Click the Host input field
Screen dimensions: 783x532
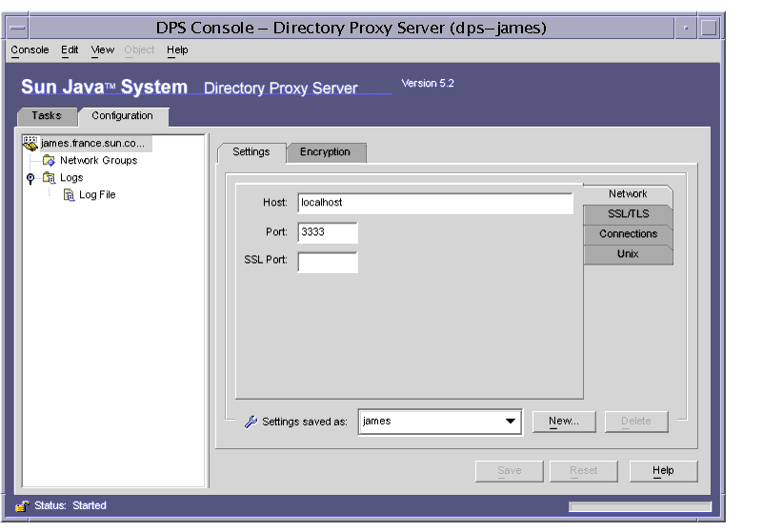(x=435, y=203)
